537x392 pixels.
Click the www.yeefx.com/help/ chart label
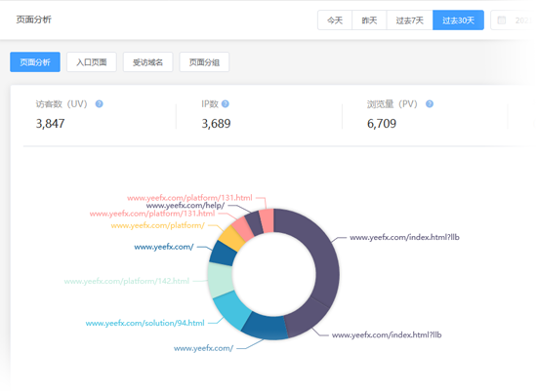[x=186, y=205]
